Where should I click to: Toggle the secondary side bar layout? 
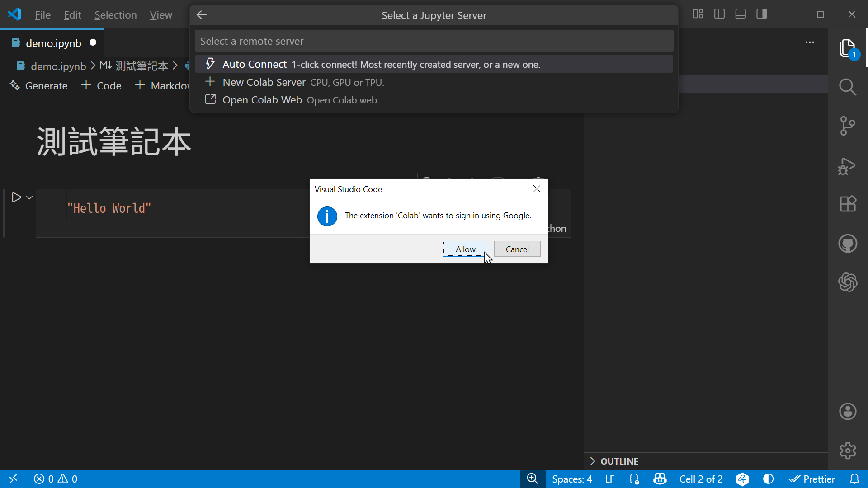point(762,14)
